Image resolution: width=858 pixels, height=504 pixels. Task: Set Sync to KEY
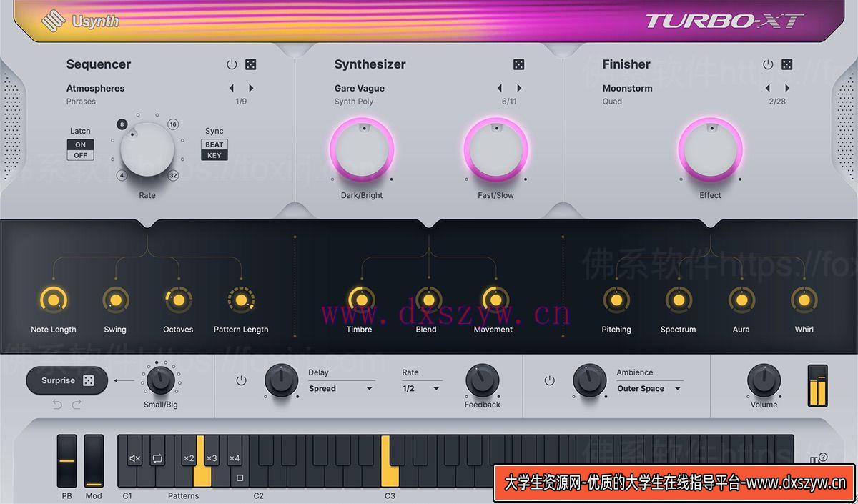click(x=214, y=155)
